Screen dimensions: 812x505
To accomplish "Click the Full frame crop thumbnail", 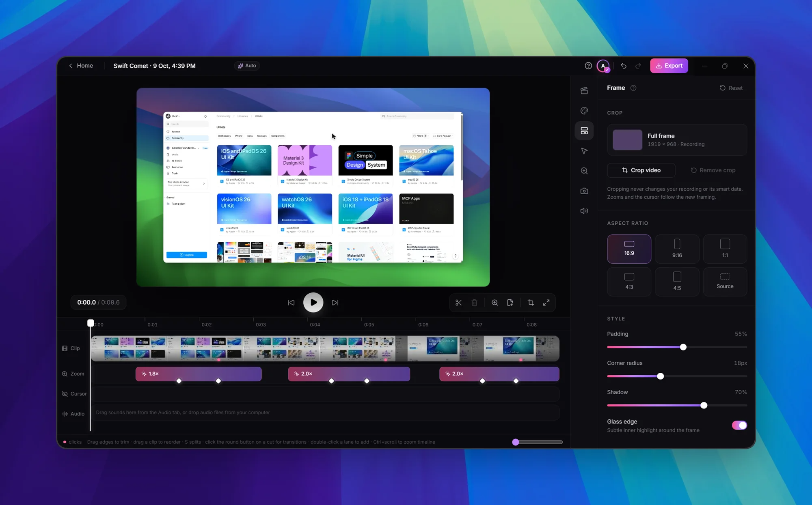I will coord(627,140).
